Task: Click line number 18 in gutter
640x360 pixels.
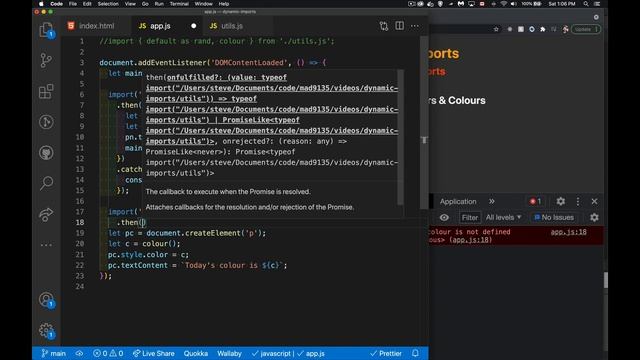Action: 80,222
